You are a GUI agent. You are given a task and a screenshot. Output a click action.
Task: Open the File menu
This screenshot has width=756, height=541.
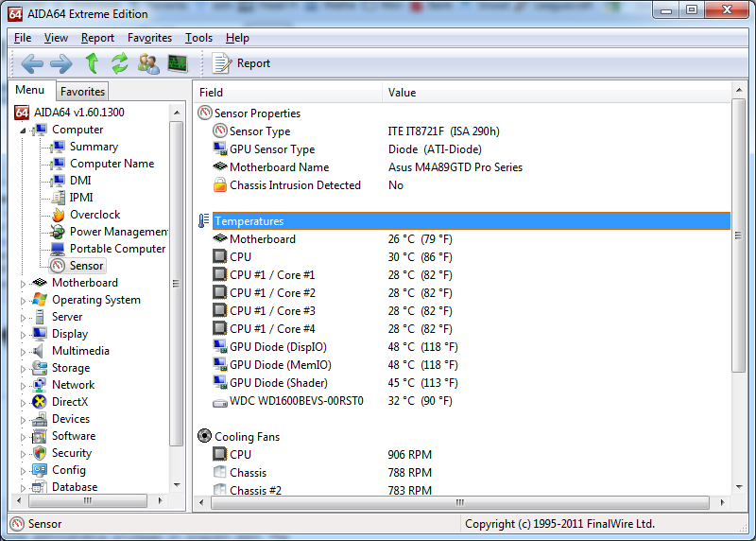(23, 38)
